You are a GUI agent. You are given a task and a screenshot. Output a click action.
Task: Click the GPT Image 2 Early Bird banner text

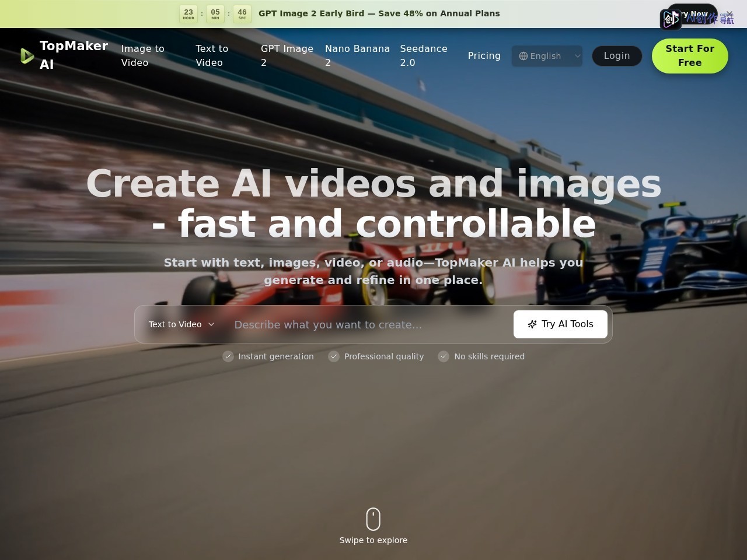coord(379,13)
